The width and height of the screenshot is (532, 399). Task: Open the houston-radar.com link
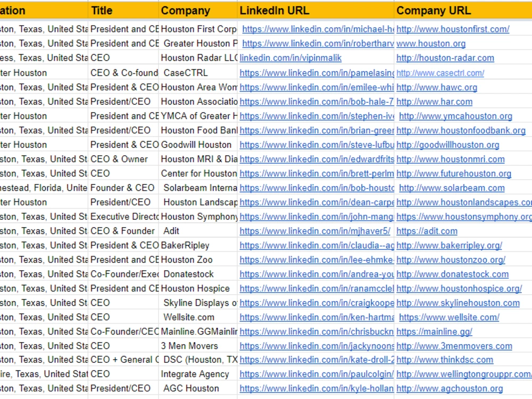(445, 58)
